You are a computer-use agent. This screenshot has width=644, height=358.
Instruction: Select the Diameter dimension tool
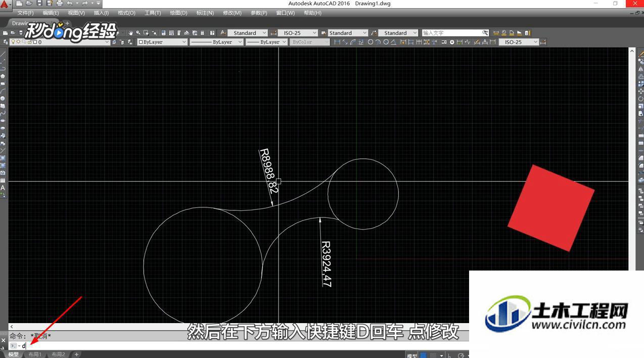[386, 42]
